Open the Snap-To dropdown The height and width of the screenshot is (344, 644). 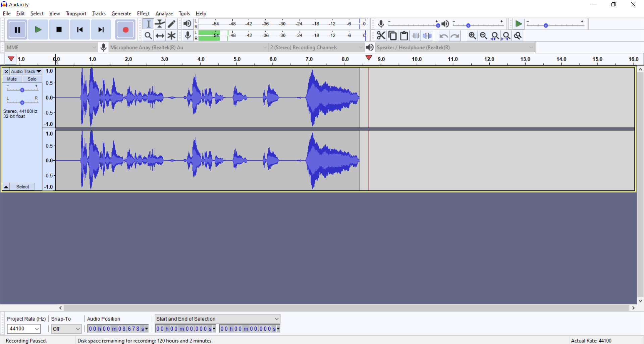[x=66, y=329]
